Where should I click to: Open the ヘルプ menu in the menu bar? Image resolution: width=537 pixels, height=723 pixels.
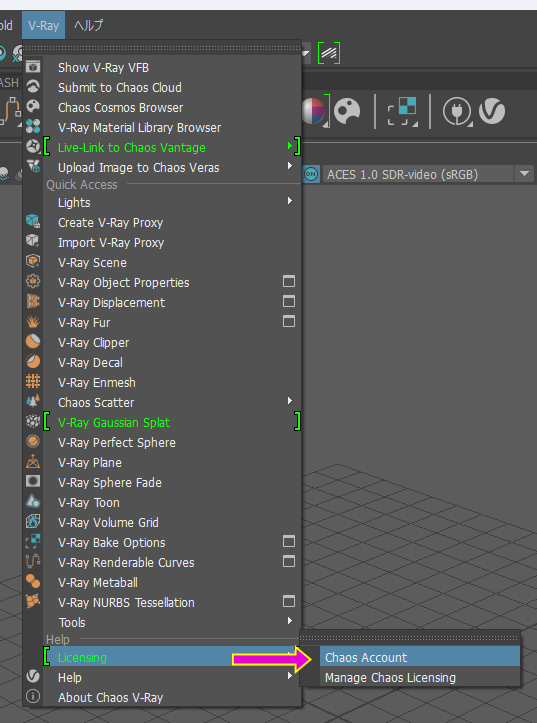point(89,25)
